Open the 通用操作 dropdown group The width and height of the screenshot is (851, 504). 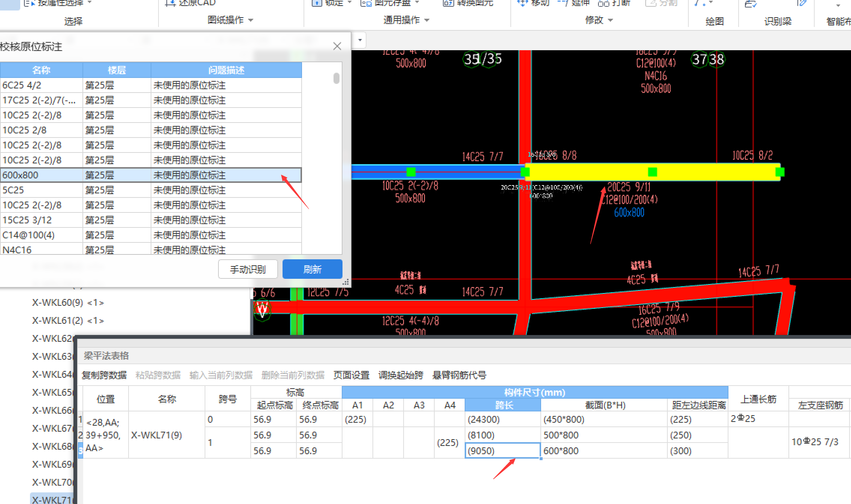click(x=406, y=20)
